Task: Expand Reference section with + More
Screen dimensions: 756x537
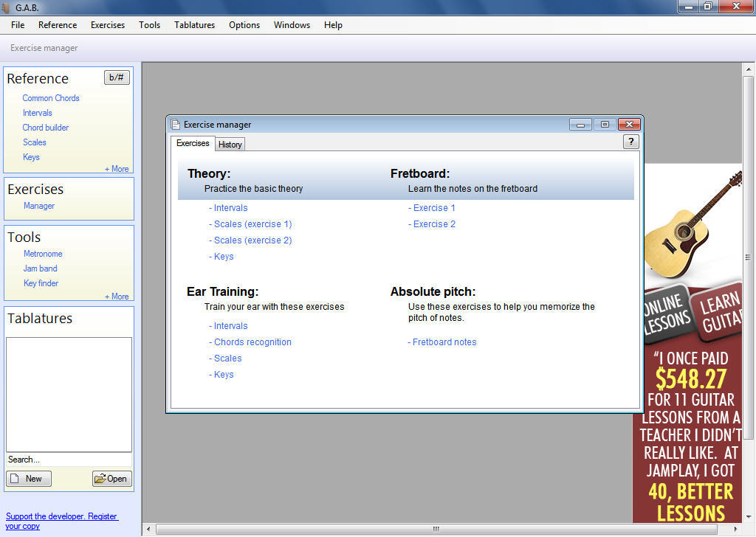Action: pyautogui.click(x=117, y=169)
